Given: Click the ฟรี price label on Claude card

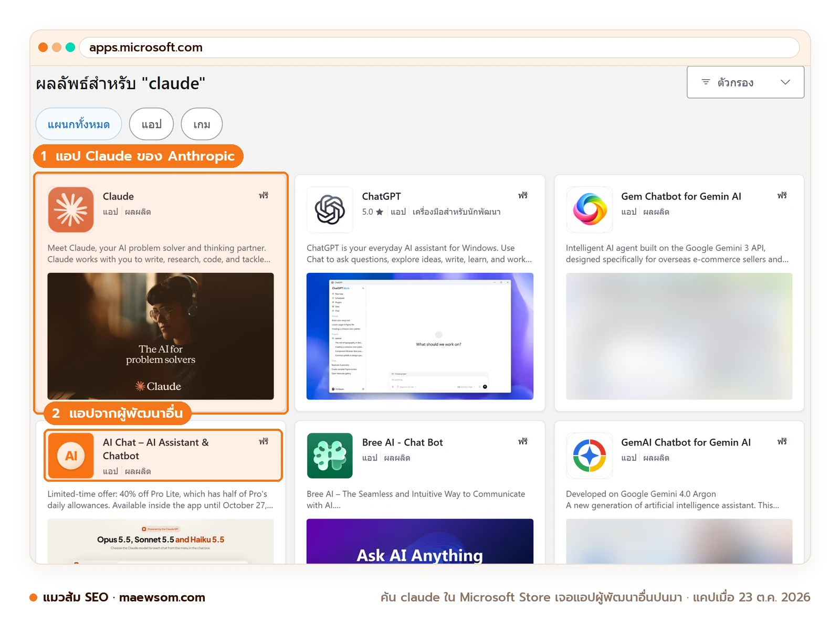Looking at the screenshot, I should (x=264, y=195).
